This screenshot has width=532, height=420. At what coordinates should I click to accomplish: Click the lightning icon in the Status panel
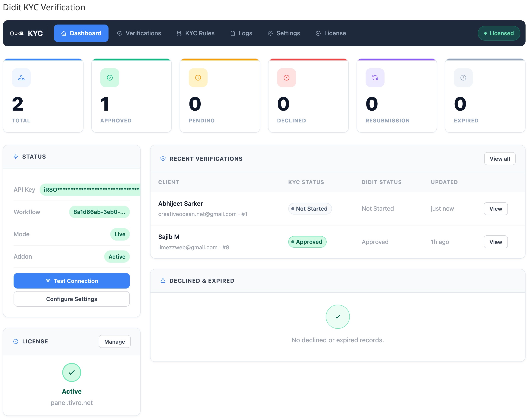point(16,157)
